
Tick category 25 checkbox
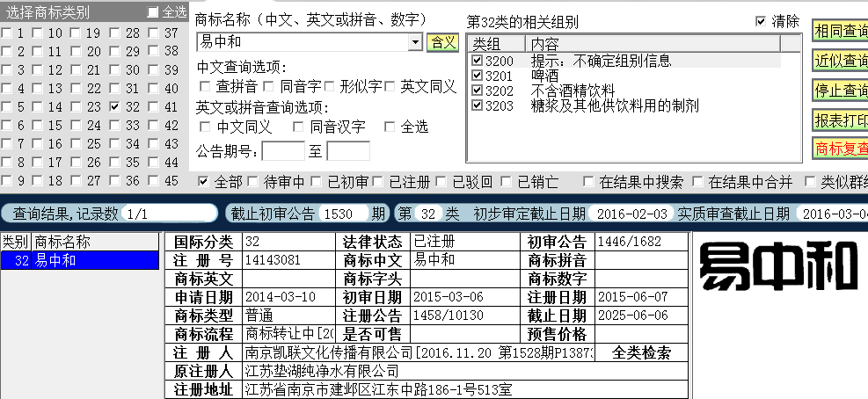[x=76, y=144]
